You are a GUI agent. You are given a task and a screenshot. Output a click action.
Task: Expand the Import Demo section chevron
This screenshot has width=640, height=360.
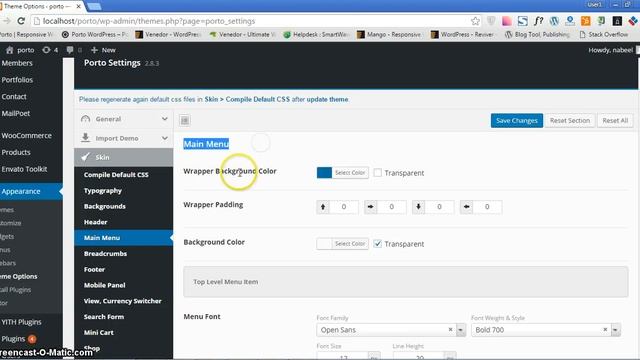click(x=164, y=138)
